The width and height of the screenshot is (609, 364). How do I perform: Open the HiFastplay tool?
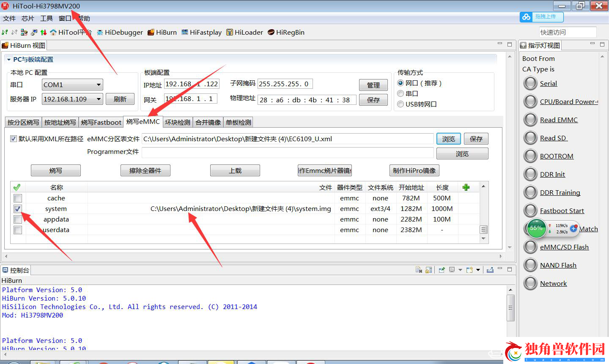point(201,32)
